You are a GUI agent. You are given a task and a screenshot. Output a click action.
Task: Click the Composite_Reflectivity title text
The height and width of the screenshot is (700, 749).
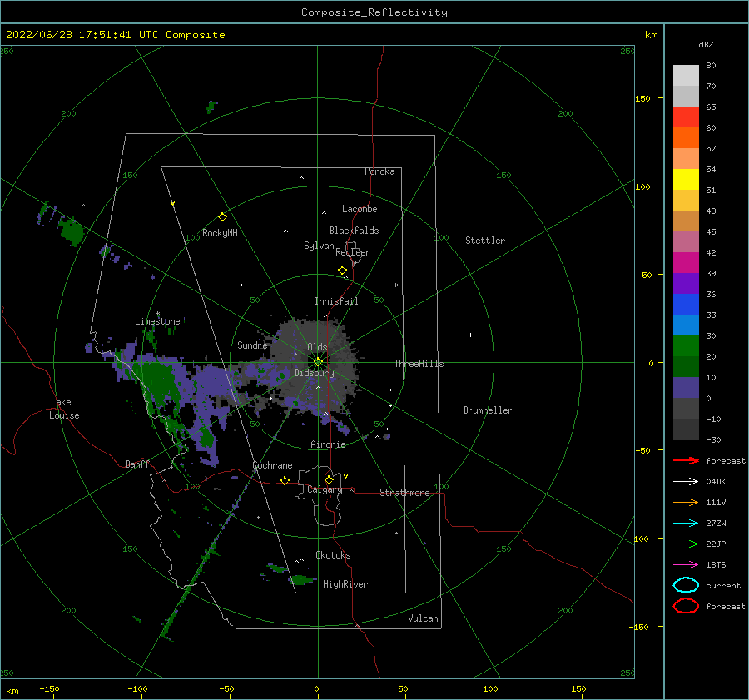(374, 12)
